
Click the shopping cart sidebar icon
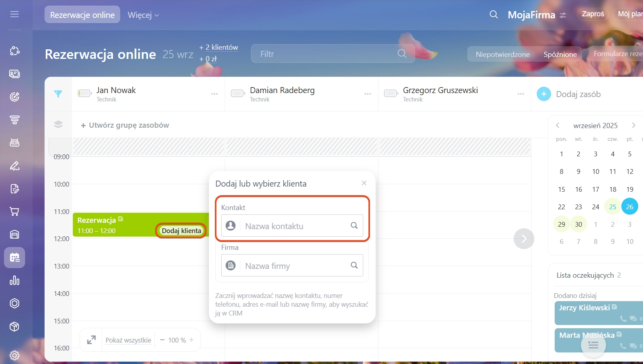15,212
